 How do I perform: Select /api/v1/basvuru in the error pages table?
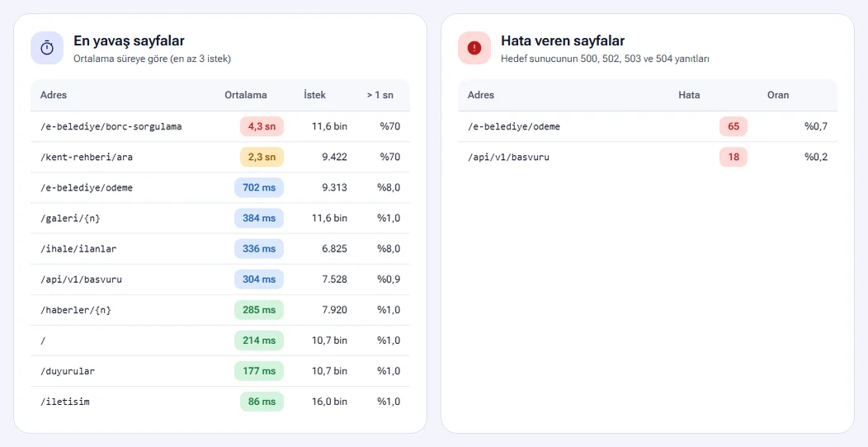point(509,158)
